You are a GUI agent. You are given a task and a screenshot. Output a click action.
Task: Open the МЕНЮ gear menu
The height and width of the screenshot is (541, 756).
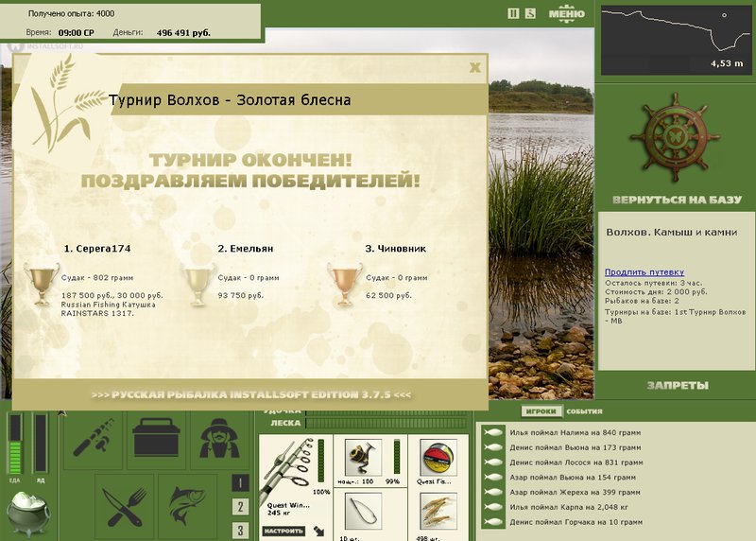(566, 14)
